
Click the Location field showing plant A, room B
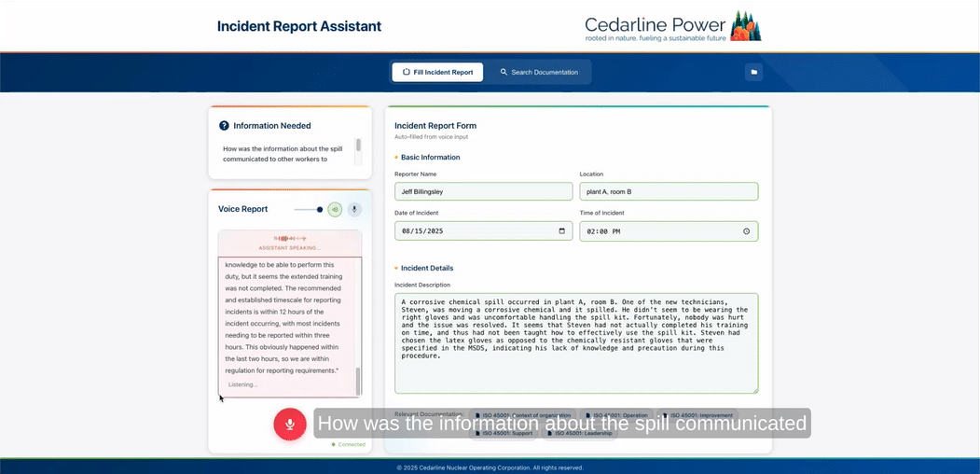pos(669,191)
